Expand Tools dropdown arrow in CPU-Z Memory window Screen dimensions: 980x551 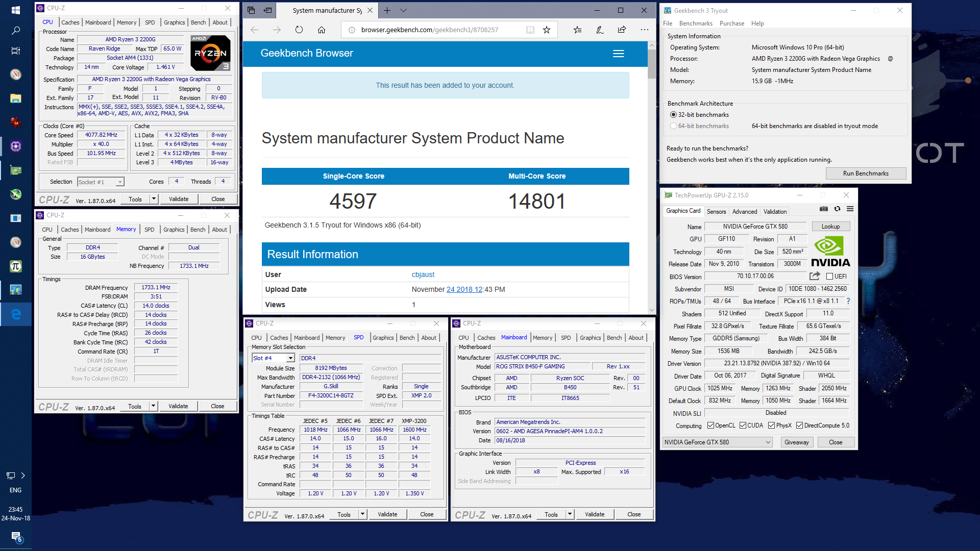pyautogui.click(x=153, y=406)
